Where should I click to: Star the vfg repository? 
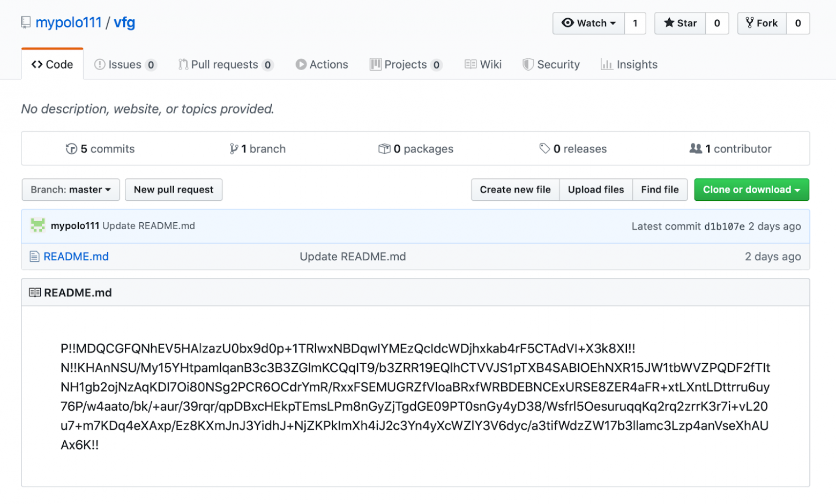(x=680, y=23)
